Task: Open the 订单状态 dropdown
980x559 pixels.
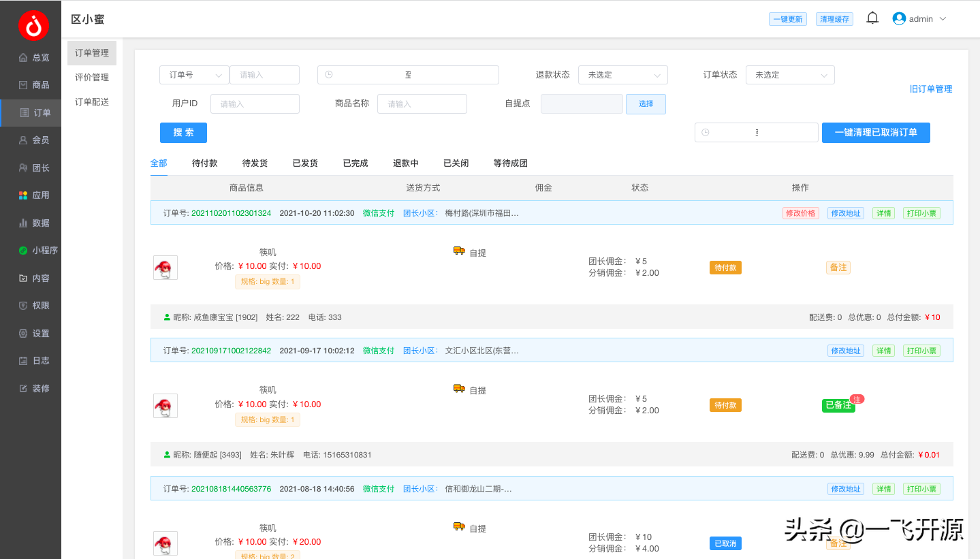Action: (790, 75)
